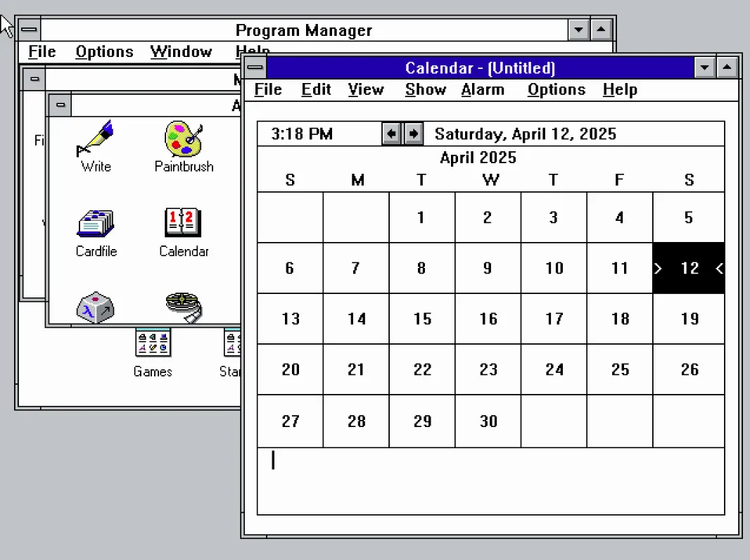This screenshot has height=560, width=750.
Task: Click the right arrow to advance a day
Action: click(413, 133)
